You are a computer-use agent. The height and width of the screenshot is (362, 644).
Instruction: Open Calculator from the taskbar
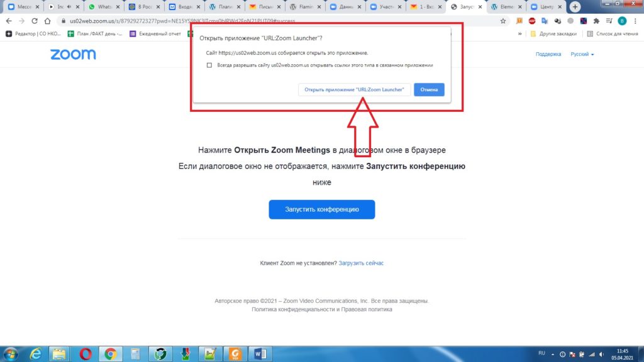(135, 354)
